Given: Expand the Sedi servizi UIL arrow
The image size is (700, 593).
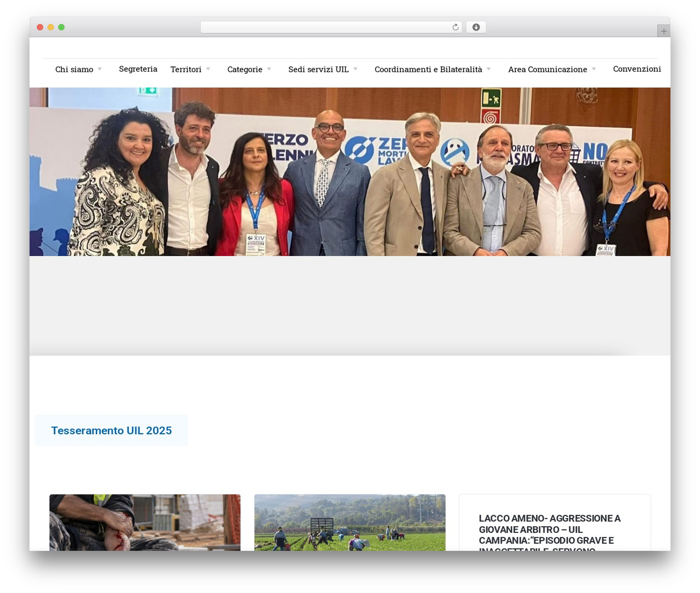Looking at the screenshot, I should (355, 69).
